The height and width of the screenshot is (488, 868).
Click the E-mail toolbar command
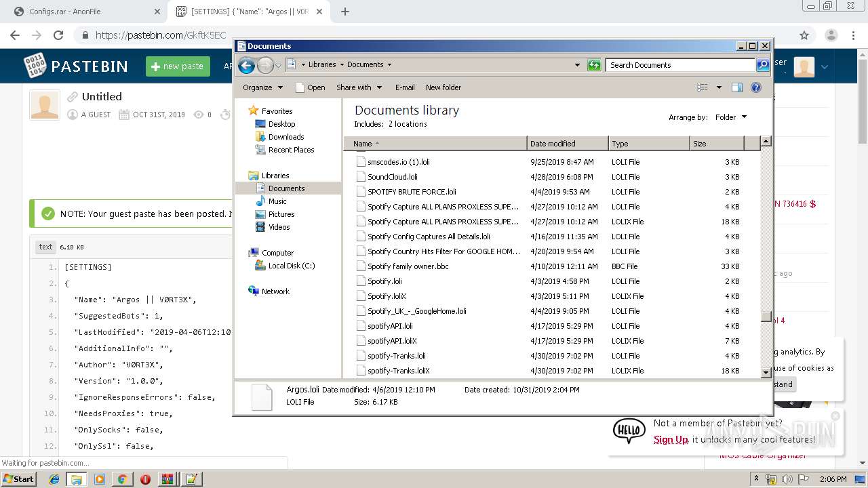click(405, 87)
